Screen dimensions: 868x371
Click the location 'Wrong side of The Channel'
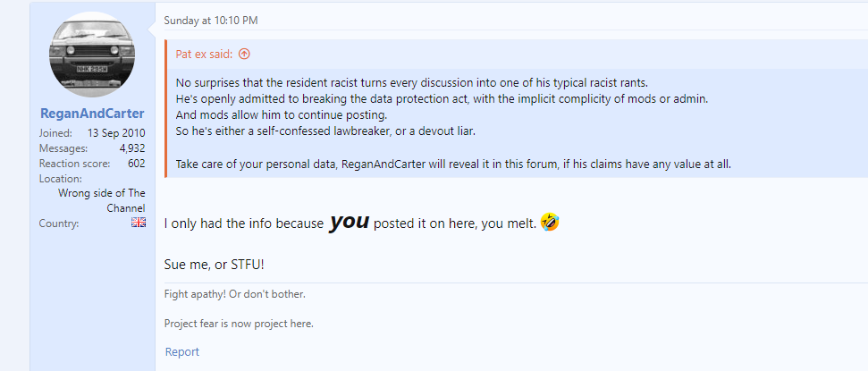pyautogui.click(x=102, y=200)
